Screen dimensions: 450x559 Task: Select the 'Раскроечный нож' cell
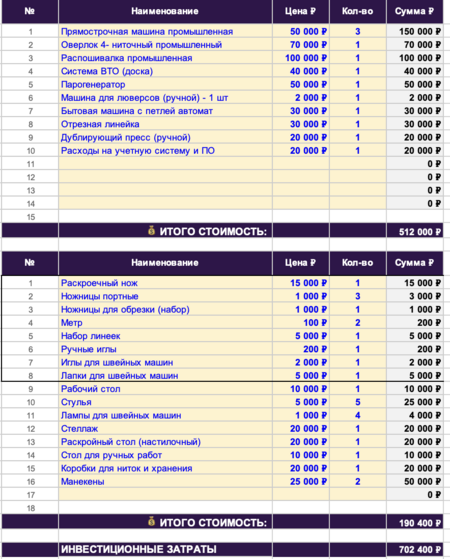tap(165, 283)
